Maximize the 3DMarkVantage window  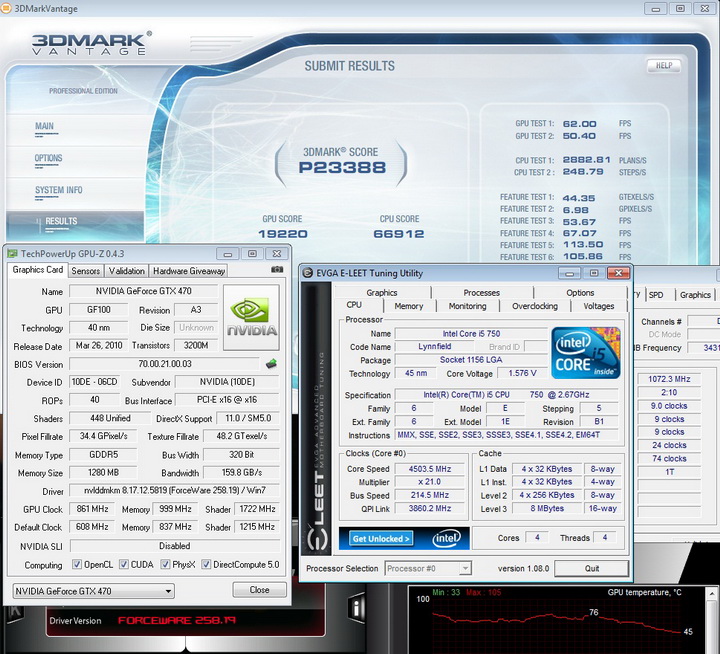point(681,8)
